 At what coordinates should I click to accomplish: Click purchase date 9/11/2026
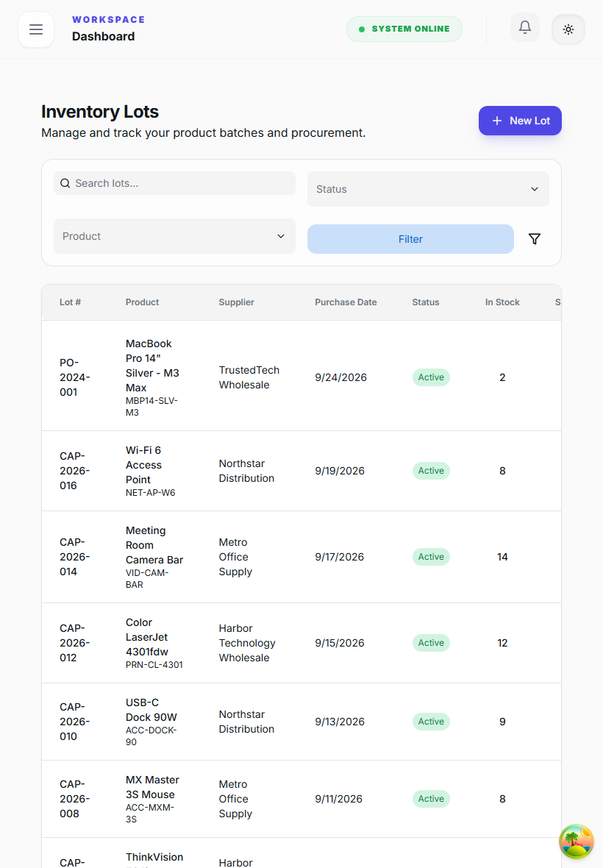pyautogui.click(x=338, y=799)
